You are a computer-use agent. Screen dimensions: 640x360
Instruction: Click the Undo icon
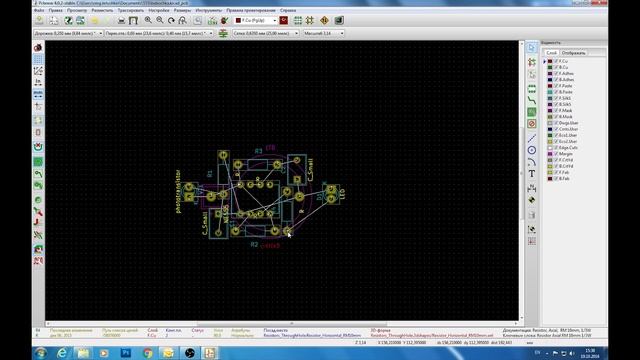tap(95, 20)
